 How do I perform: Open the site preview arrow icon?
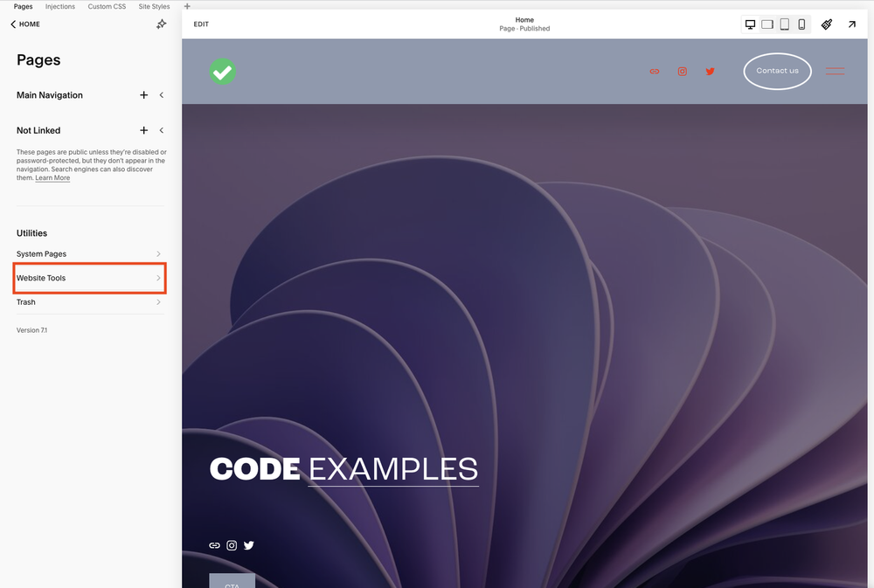(x=852, y=24)
